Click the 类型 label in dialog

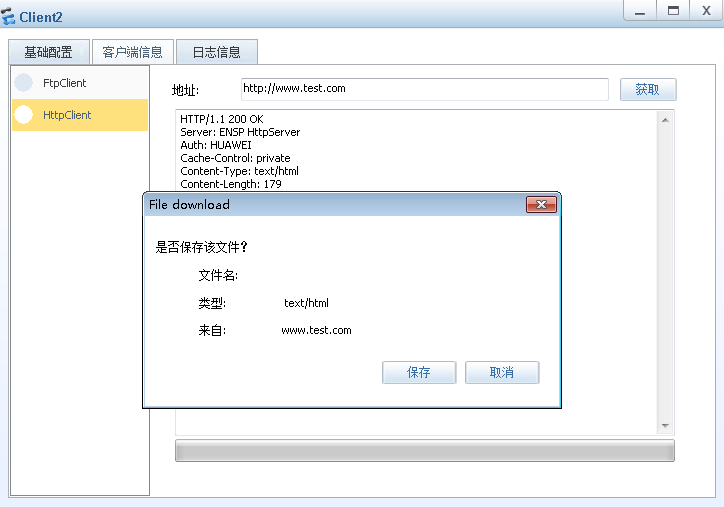coord(212,303)
